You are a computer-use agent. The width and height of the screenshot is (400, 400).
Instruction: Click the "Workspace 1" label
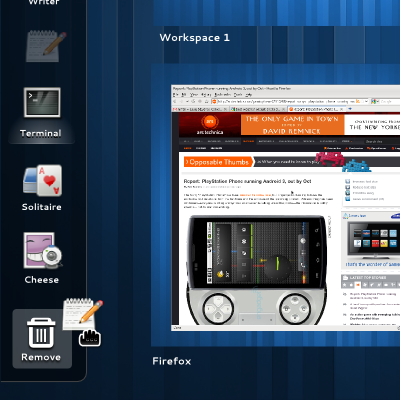click(194, 38)
